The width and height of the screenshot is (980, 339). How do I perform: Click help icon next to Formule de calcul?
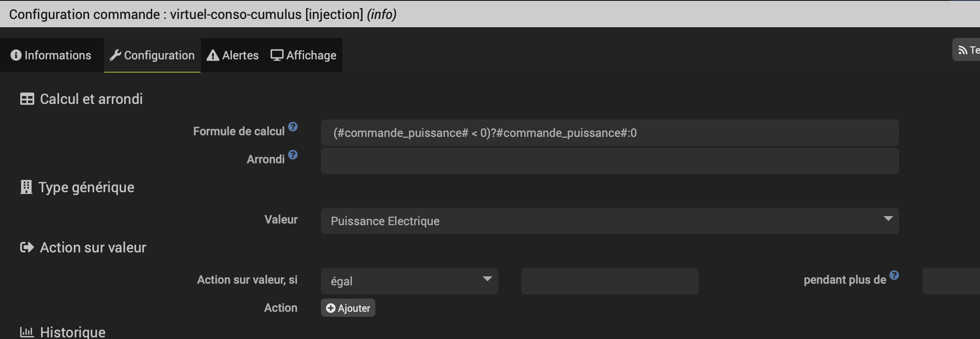[x=293, y=127]
